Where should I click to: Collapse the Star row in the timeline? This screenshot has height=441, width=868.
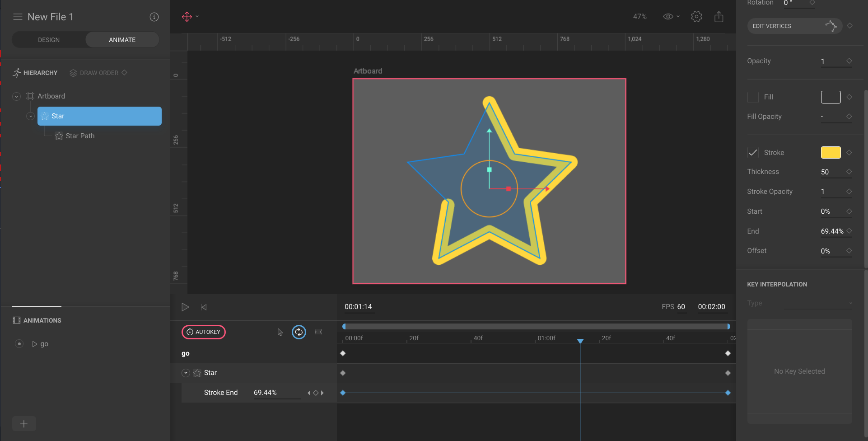(x=186, y=373)
